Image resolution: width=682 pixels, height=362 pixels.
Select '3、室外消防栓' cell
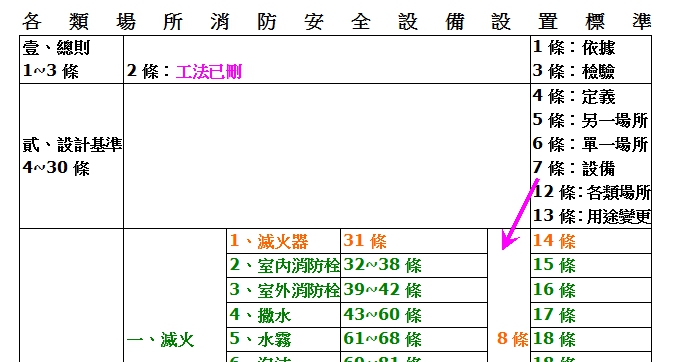pyautogui.click(x=284, y=290)
